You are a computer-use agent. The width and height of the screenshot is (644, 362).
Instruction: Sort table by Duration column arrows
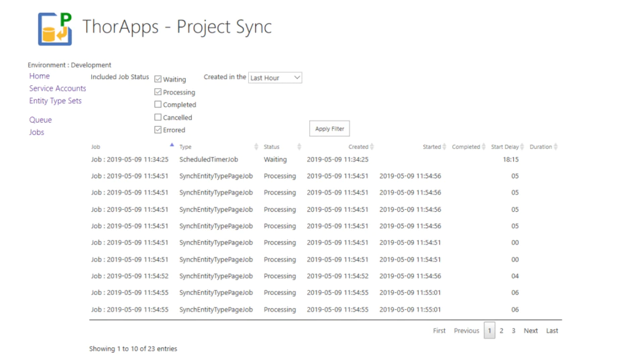point(555,147)
